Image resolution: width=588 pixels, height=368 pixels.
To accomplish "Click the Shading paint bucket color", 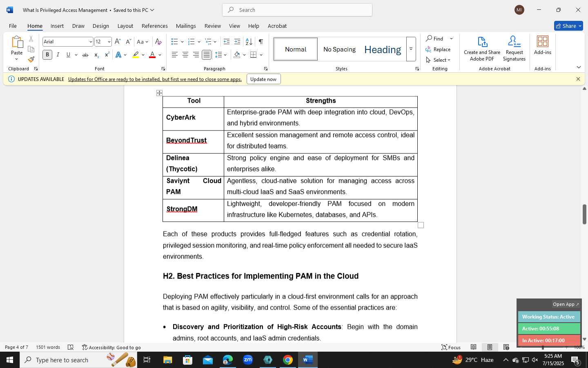I will click(237, 55).
